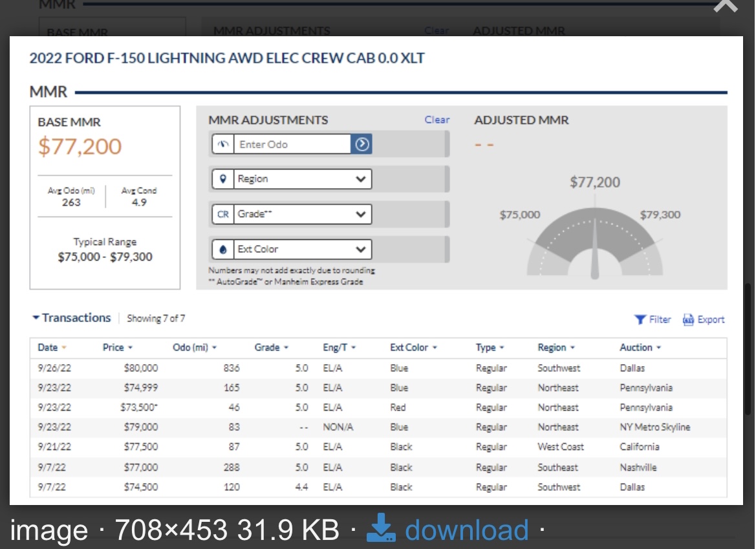Click the Clear link in MMR Adjustments
This screenshot has height=549, width=756.
(x=437, y=120)
